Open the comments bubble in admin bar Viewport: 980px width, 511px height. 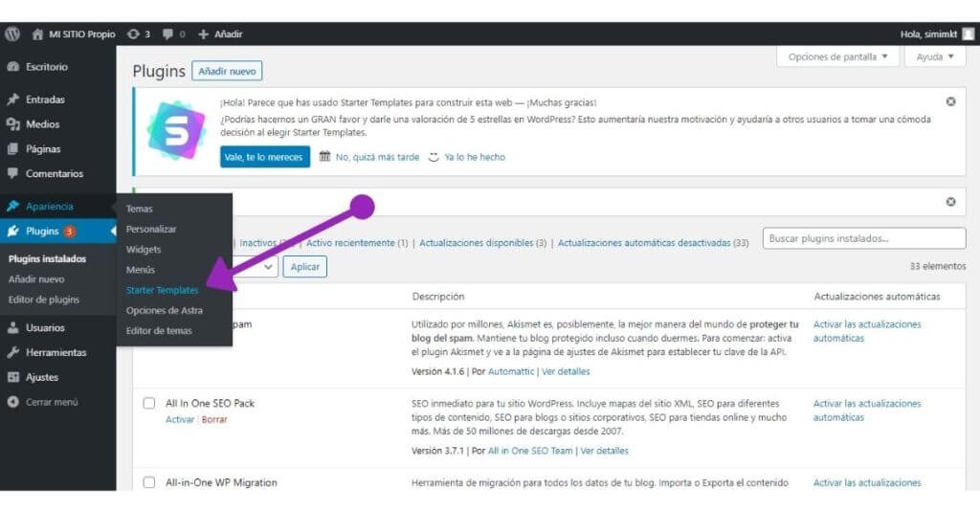[174, 34]
